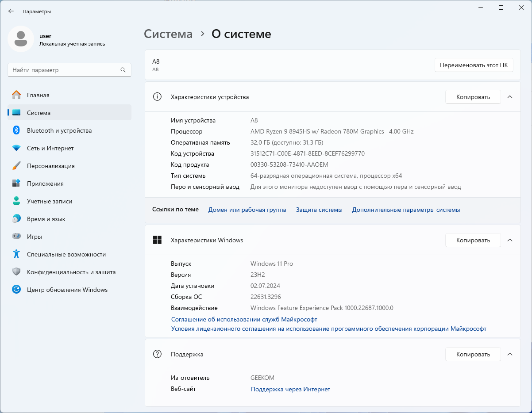This screenshot has height=413, width=532.
Task: Click Переименовать этот ПК button
Action: tap(474, 65)
